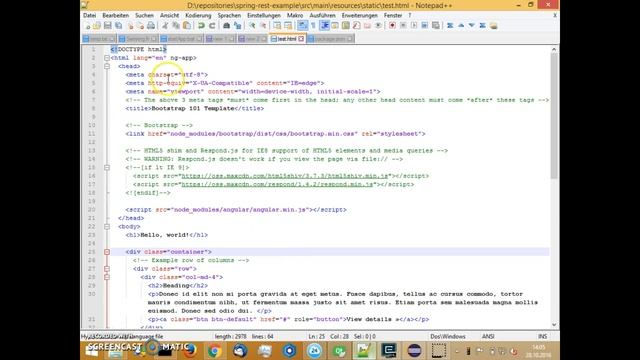Click the Playback macro icon
Image resolution: width=640 pixels, height=360 pixels.
point(414,26)
